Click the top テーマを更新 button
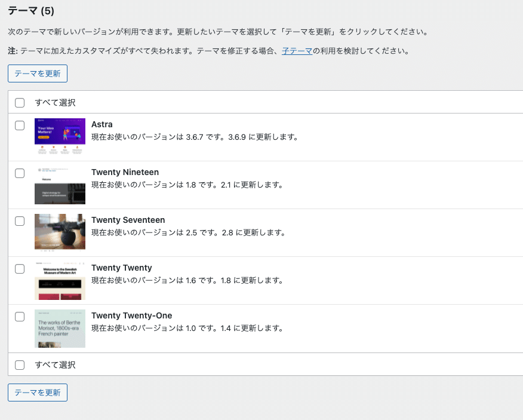The image size is (523, 420). [37, 73]
